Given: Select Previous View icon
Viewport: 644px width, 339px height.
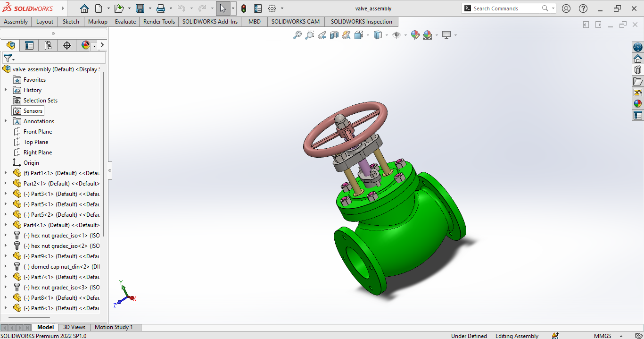Looking at the screenshot, I should tap(322, 35).
